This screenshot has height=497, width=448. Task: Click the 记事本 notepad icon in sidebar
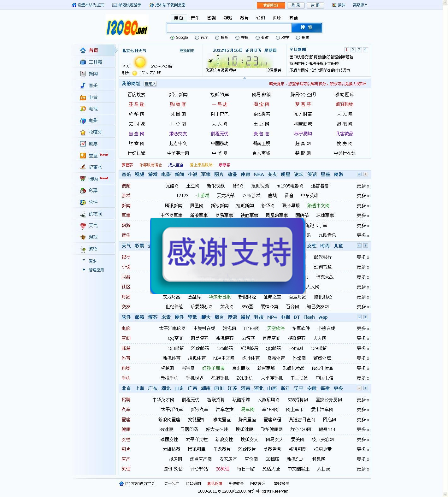(83, 167)
